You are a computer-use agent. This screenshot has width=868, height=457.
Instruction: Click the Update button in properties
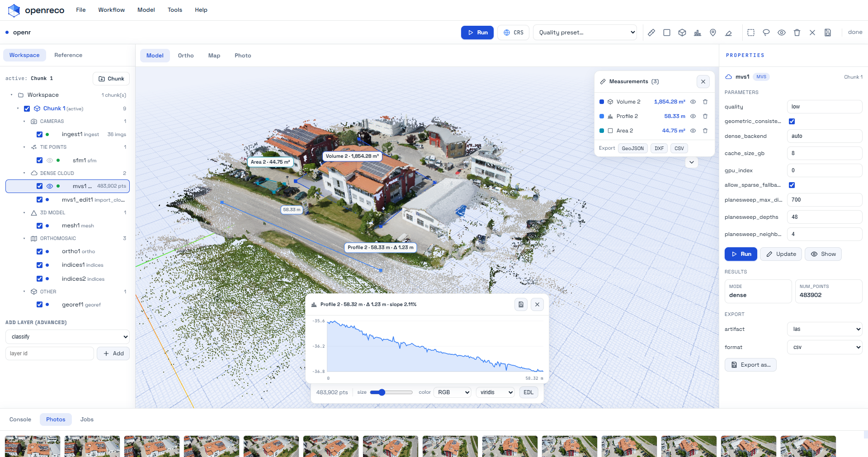(x=781, y=254)
